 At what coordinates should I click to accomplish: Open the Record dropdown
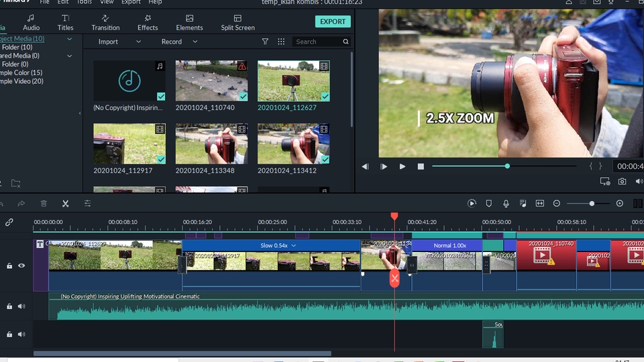coord(179,42)
